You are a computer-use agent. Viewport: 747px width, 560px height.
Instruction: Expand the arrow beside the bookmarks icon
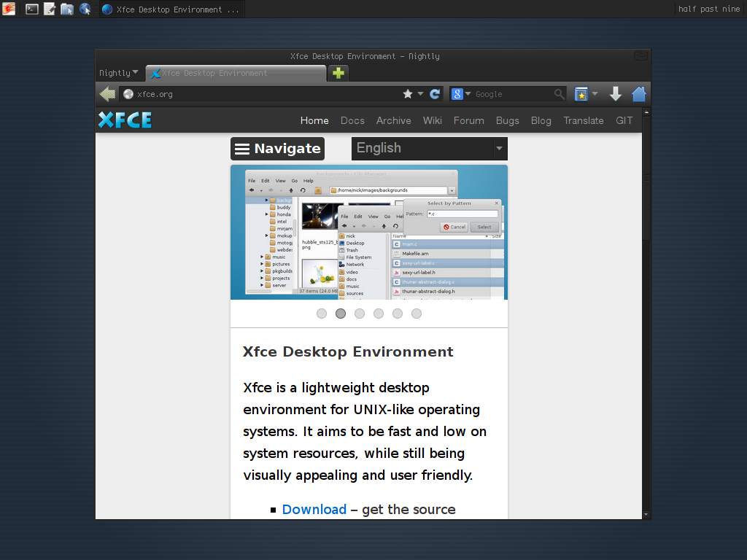coord(595,94)
